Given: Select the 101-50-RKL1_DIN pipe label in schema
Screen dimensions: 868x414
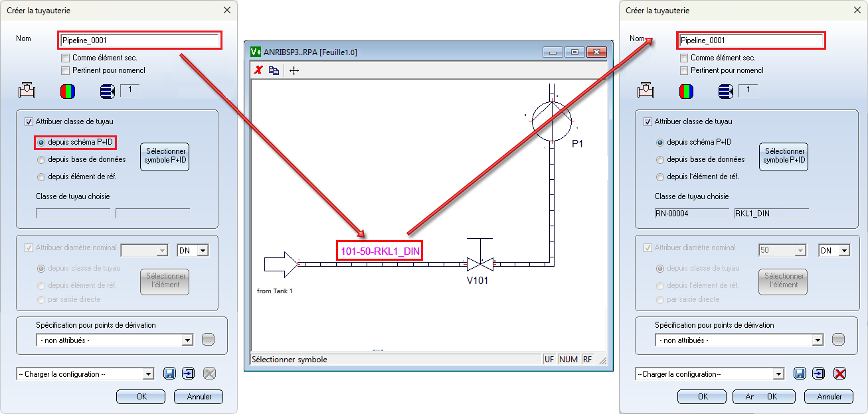Looking at the screenshot, I should pos(380,251).
